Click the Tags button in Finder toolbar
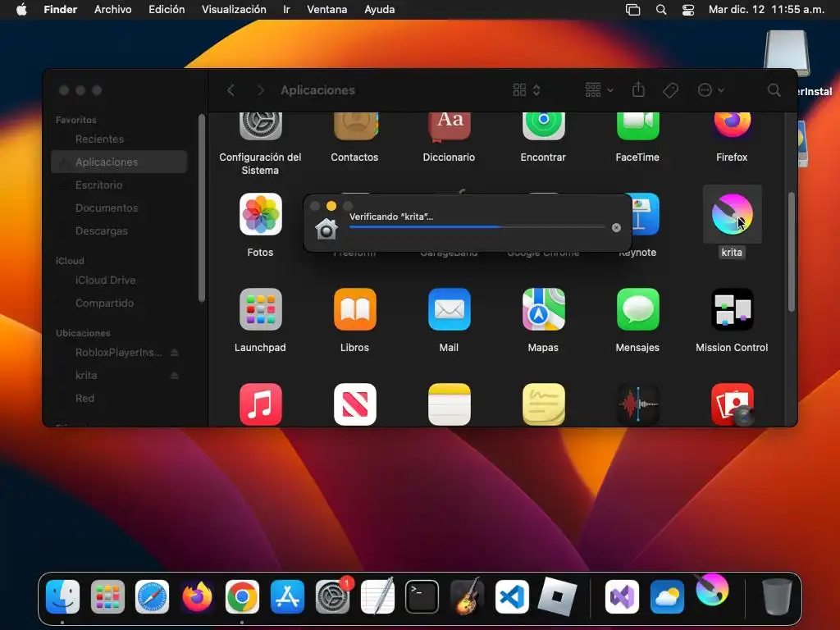840x630 pixels. pos(670,90)
